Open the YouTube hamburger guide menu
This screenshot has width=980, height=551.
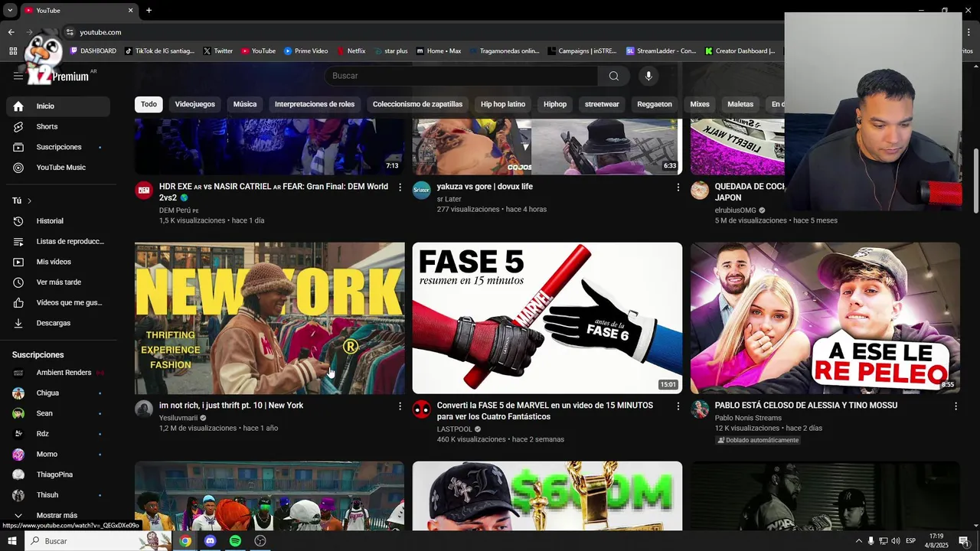coord(18,76)
